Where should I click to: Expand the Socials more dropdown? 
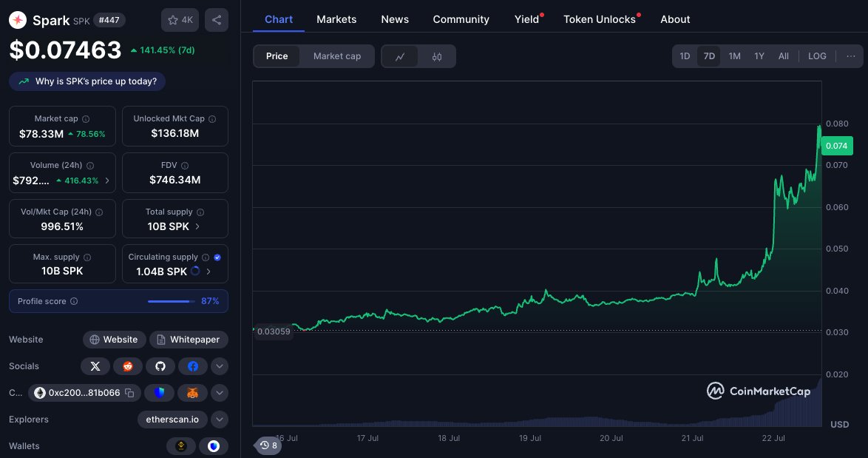[220, 366]
